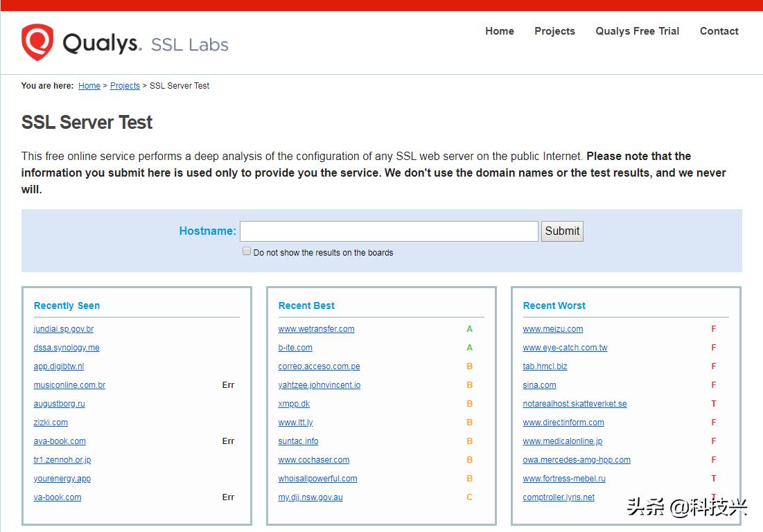Image resolution: width=763 pixels, height=532 pixels.
Task: Click the 'SSL Labs' logo text
Action: click(189, 45)
